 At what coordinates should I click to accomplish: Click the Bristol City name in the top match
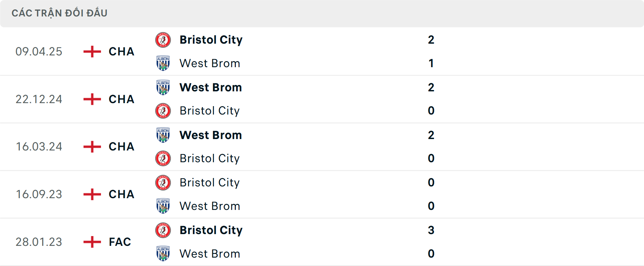pos(211,40)
